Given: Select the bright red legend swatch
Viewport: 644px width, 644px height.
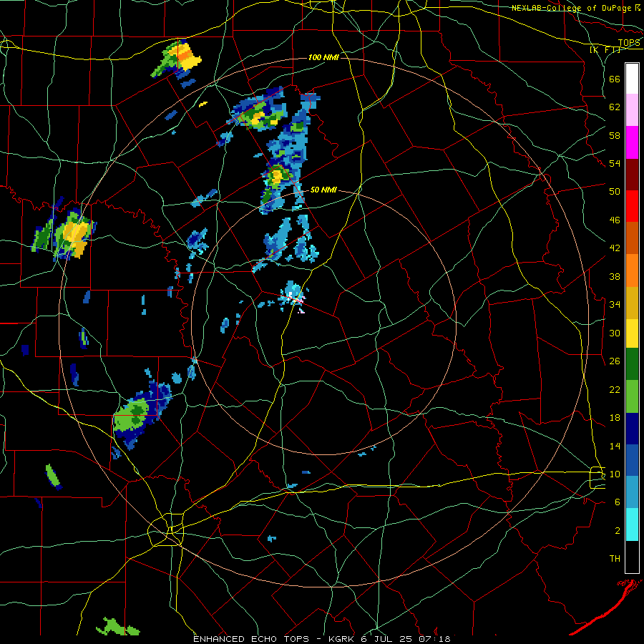Looking at the screenshot, I should pyautogui.click(x=632, y=206).
